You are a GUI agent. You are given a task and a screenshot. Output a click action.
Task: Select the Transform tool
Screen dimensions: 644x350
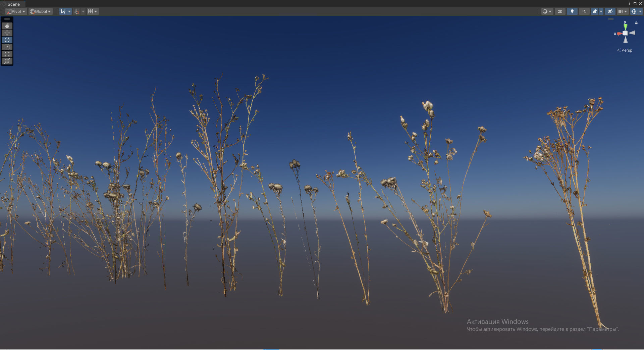(x=7, y=61)
